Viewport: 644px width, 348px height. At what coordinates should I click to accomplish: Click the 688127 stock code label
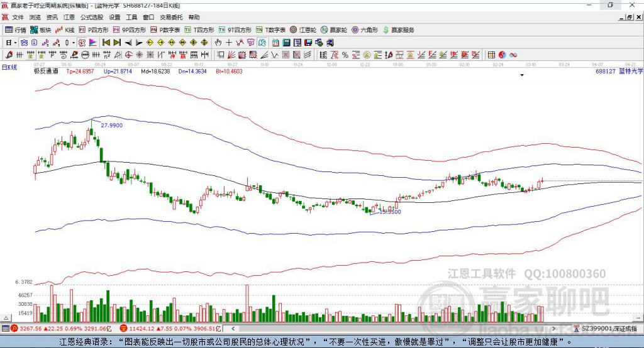(606, 71)
